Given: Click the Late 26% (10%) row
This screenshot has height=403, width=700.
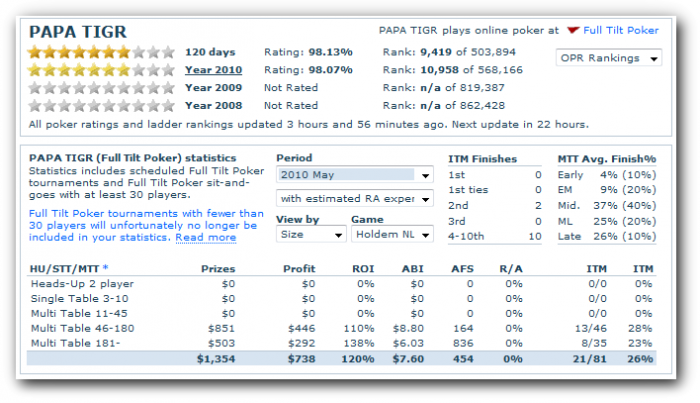Looking at the screenshot, I should pos(607,236).
